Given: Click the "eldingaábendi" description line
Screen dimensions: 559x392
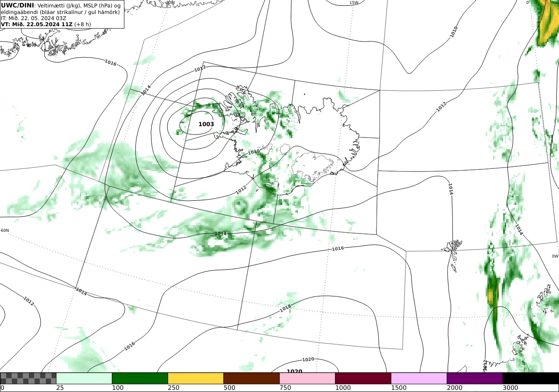Looking at the screenshot, I should click(x=60, y=12).
